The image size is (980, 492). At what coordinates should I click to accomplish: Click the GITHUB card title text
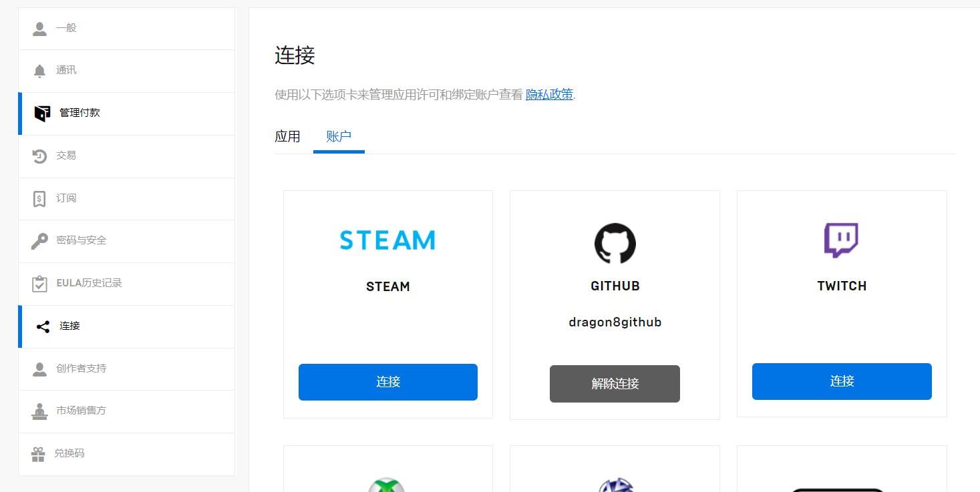pyautogui.click(x=615, y=286)
